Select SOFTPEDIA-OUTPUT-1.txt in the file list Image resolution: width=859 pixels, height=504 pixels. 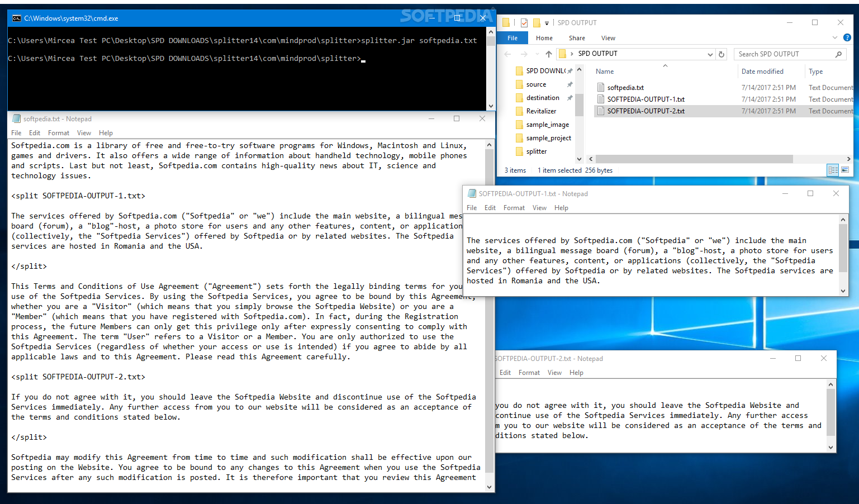pos(646,99)
